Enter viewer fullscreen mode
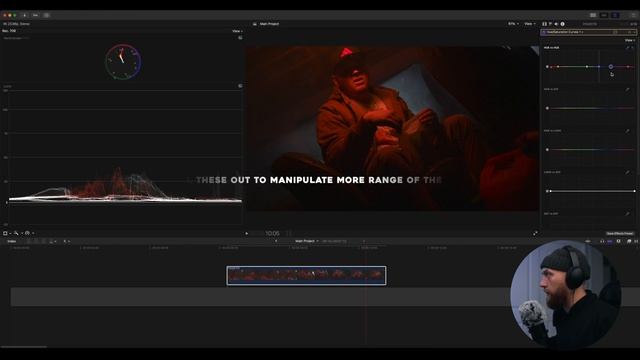 (x=535, y=233)
